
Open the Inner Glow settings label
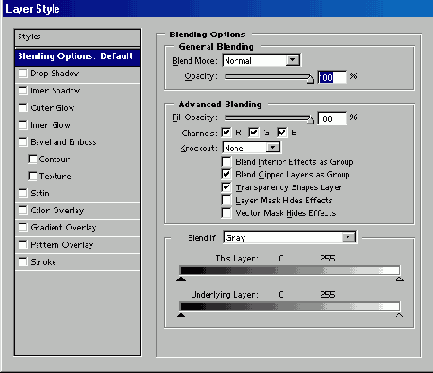[x=50, y=125]
